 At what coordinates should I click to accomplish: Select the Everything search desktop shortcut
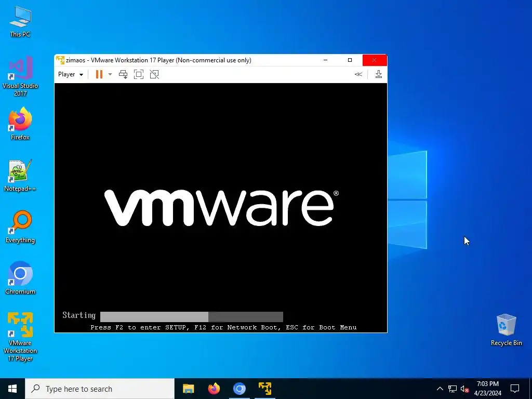pyautogui.click(x=20, y=227)
